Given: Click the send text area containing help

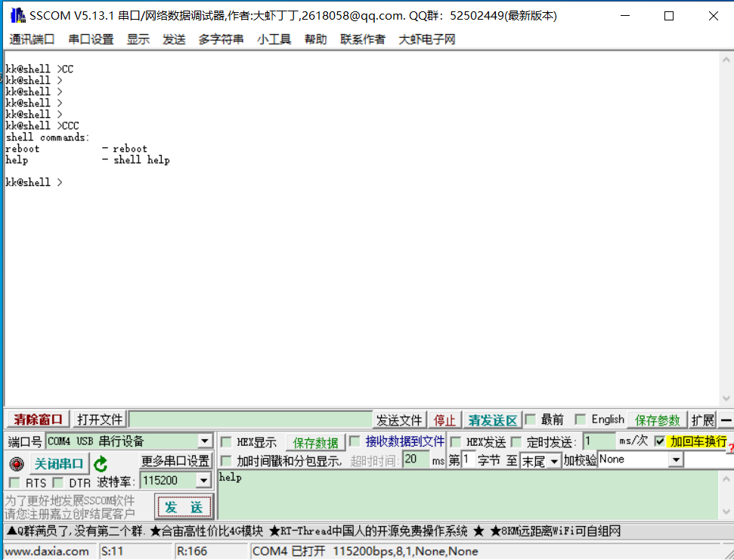Looking at the screenshot, I should point(468,496).
